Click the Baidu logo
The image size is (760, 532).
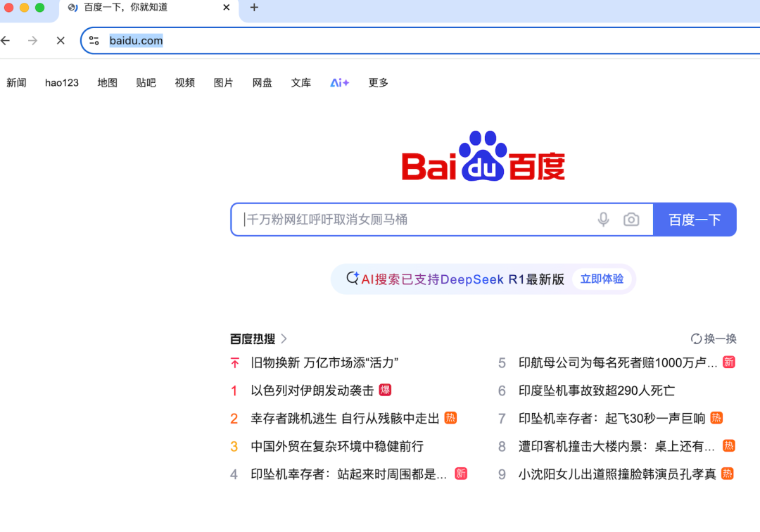[x=483, y=156]
